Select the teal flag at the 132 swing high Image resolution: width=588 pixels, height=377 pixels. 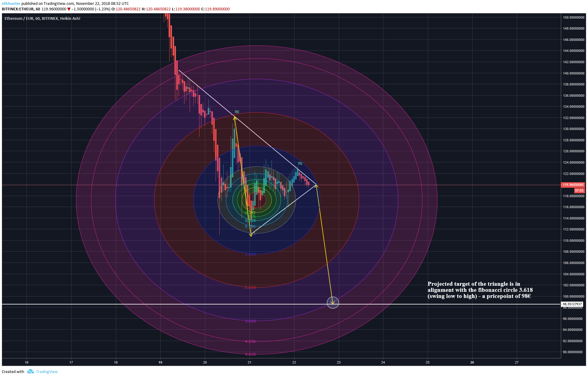pos(237,112)
